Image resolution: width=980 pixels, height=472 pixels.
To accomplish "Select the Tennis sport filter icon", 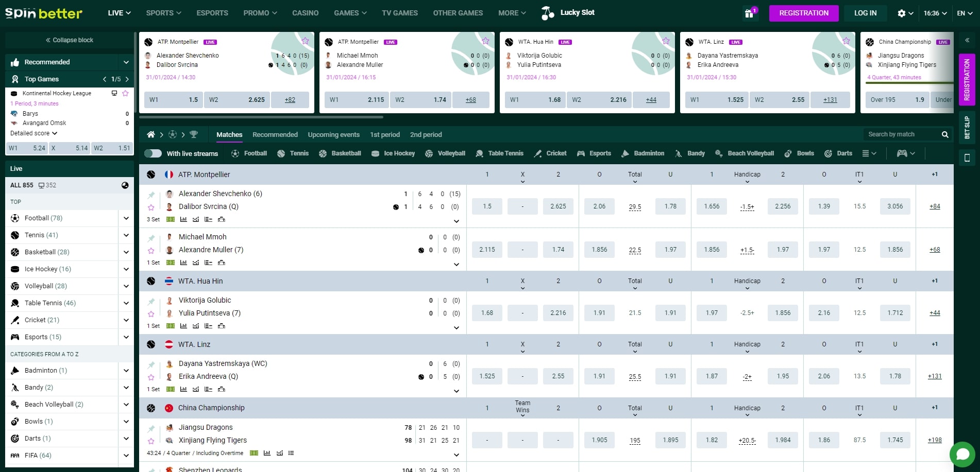I will 281,153.
